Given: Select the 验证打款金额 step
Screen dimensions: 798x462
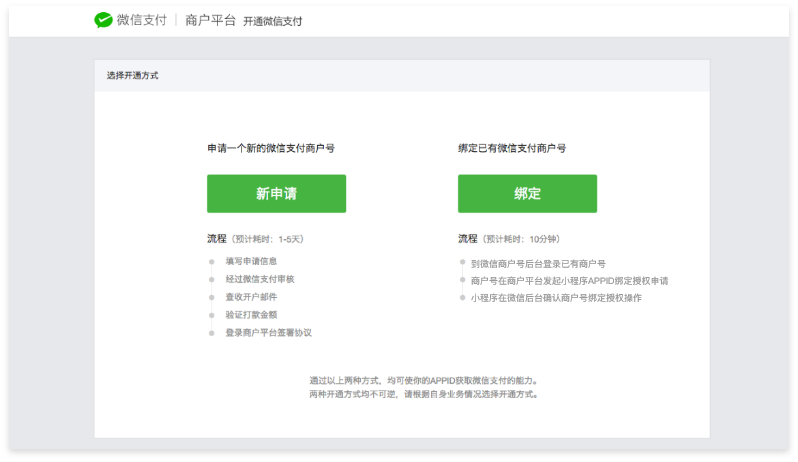Looking at the screenshot, I should 250,315.
